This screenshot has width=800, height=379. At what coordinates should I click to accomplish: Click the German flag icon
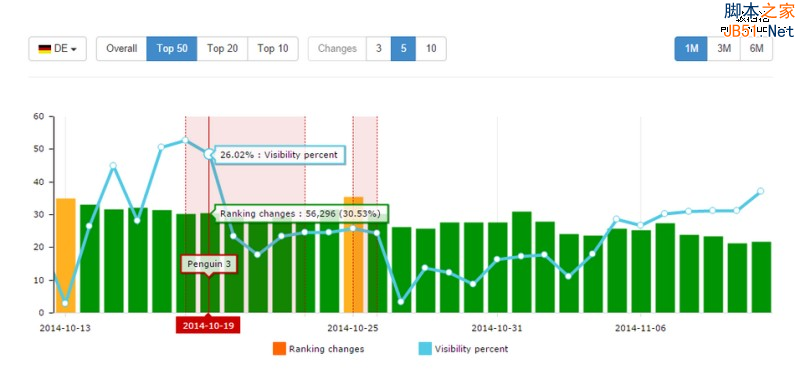[45, 49]
